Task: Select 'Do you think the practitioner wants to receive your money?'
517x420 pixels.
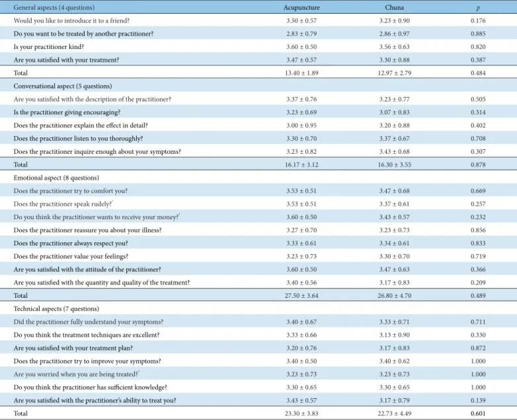Action: tap(97, 217)
